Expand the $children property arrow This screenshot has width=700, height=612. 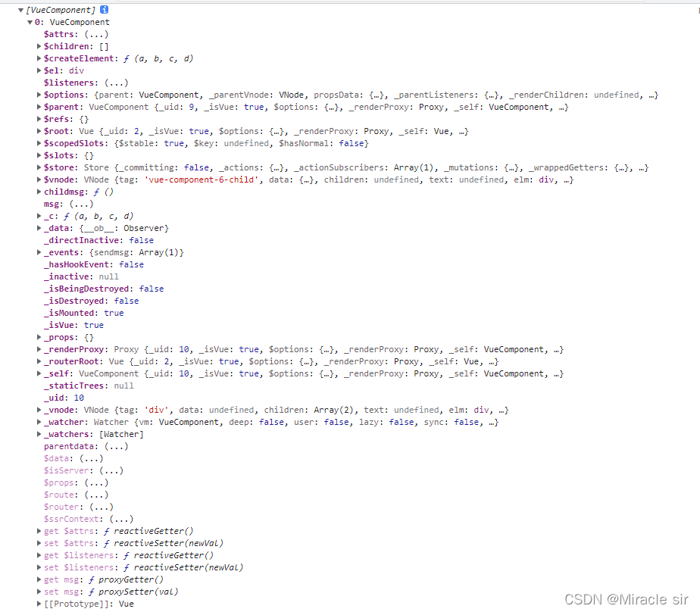point(39,46)
